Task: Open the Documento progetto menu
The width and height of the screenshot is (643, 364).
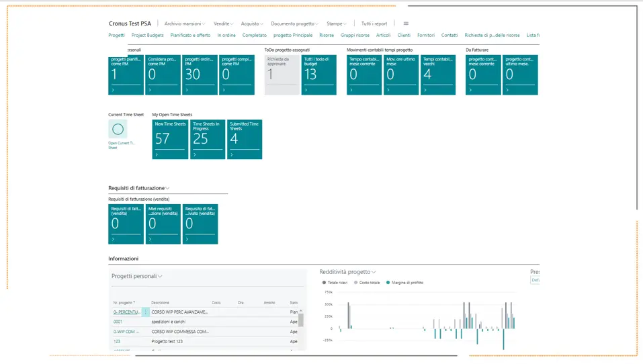Action: 295,24
